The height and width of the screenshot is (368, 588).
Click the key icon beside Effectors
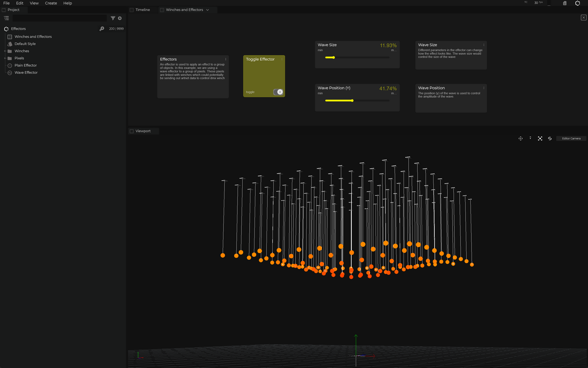102,29
